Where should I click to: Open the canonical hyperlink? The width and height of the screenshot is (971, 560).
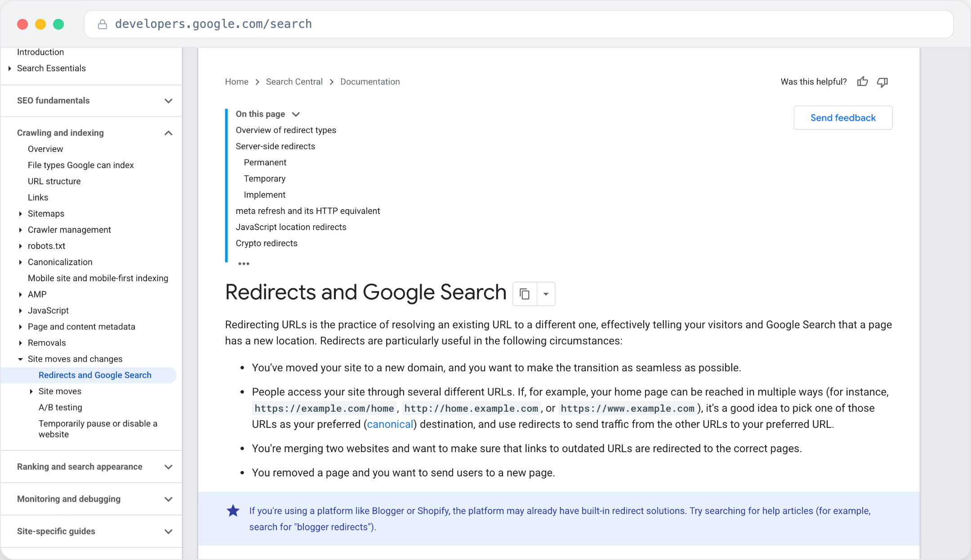390,424
